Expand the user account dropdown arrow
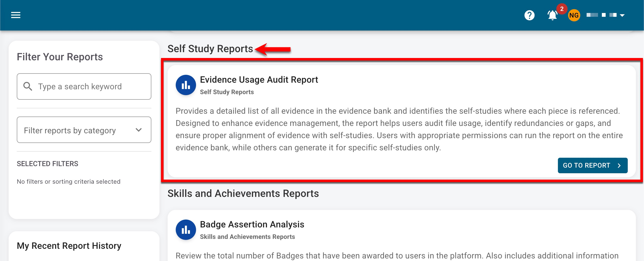The height and width of the screenshot is (261, 644). pos(622,16)
